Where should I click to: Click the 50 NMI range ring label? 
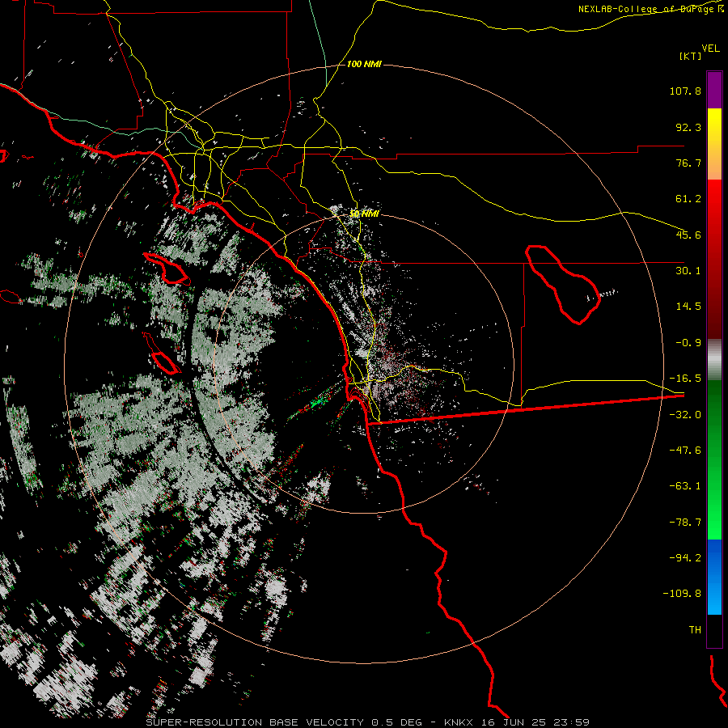[364, 214]
